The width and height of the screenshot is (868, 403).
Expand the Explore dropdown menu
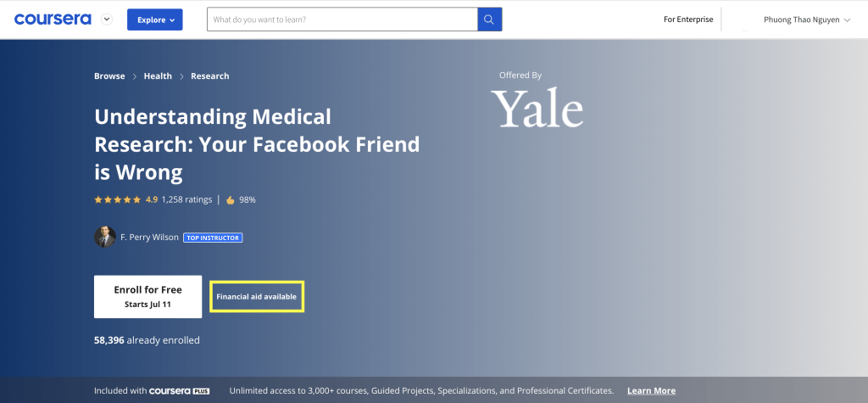[x=154, y=20]
